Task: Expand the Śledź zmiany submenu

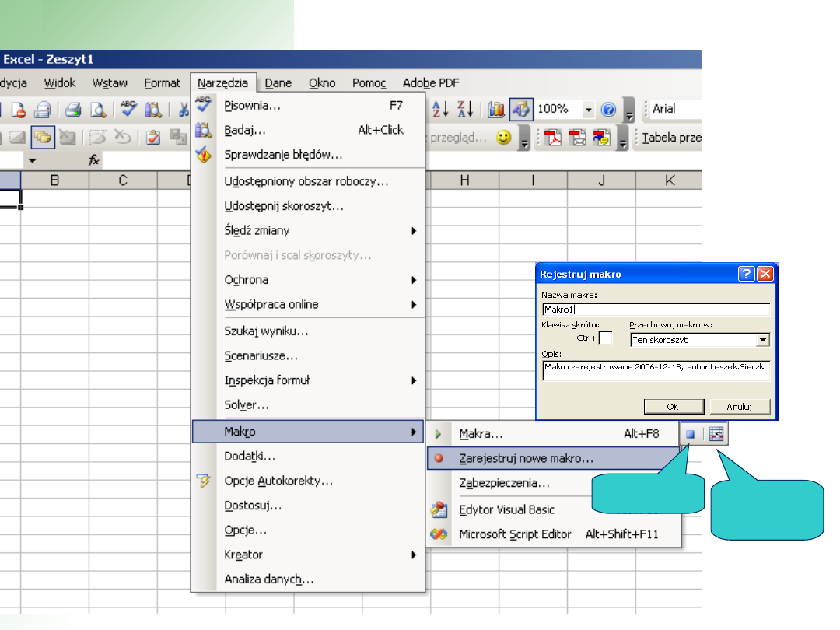Action: tap(414, 231)
